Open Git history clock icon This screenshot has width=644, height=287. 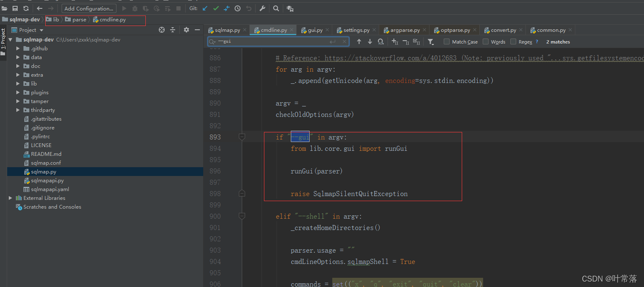click(238, 8)
